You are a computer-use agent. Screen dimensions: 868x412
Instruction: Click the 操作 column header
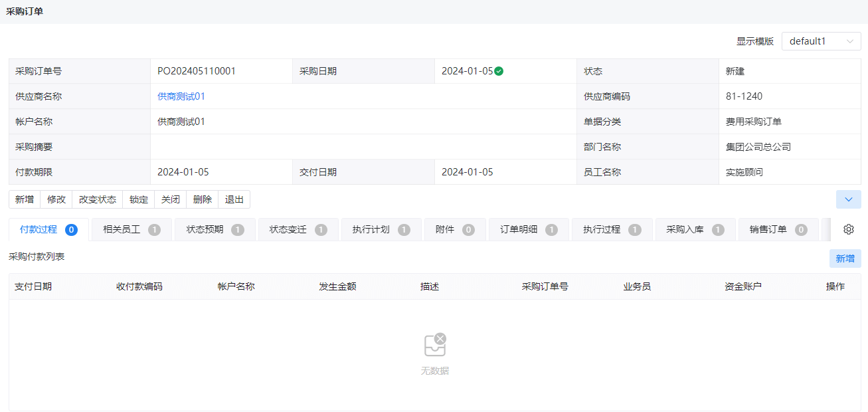click(835, 286)
